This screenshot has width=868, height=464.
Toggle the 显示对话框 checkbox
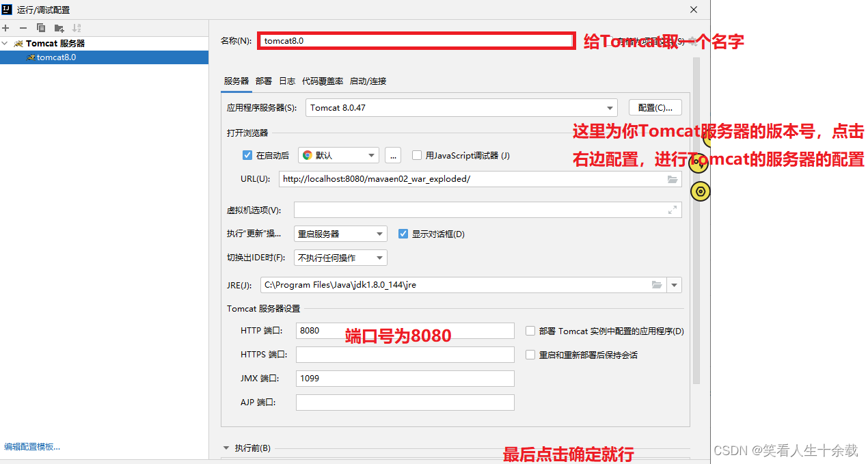403,234
